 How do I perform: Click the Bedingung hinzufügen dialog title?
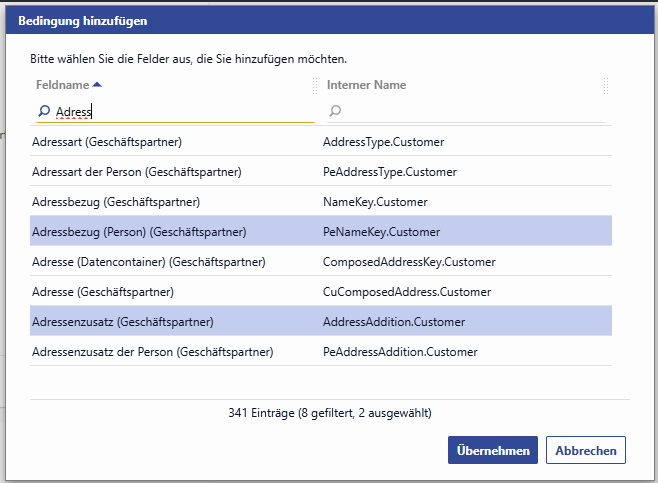pyautogui.click(x=83, y=21)
